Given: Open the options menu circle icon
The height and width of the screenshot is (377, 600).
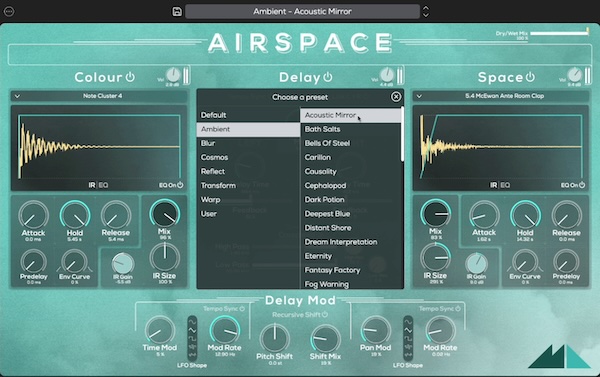Looking at the screenshot, I should pos(9,11).
